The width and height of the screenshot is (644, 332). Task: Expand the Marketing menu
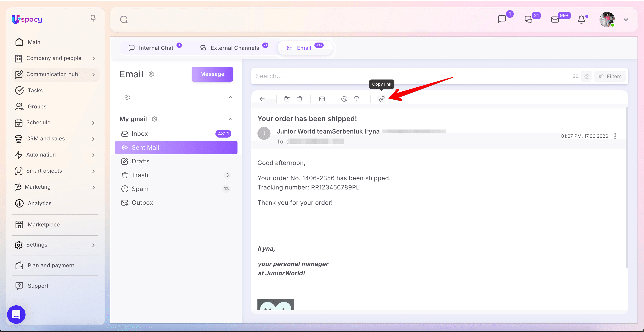[55, 187]
